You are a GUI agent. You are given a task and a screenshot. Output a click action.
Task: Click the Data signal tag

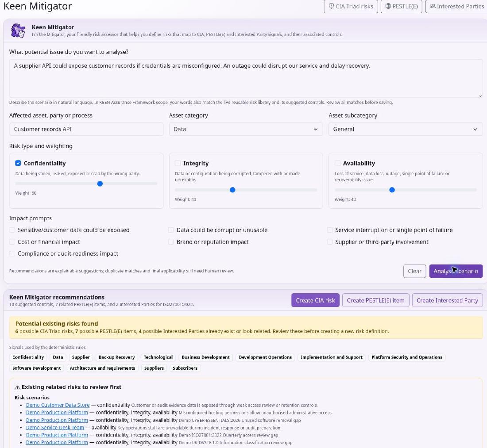tap(58, 357)
